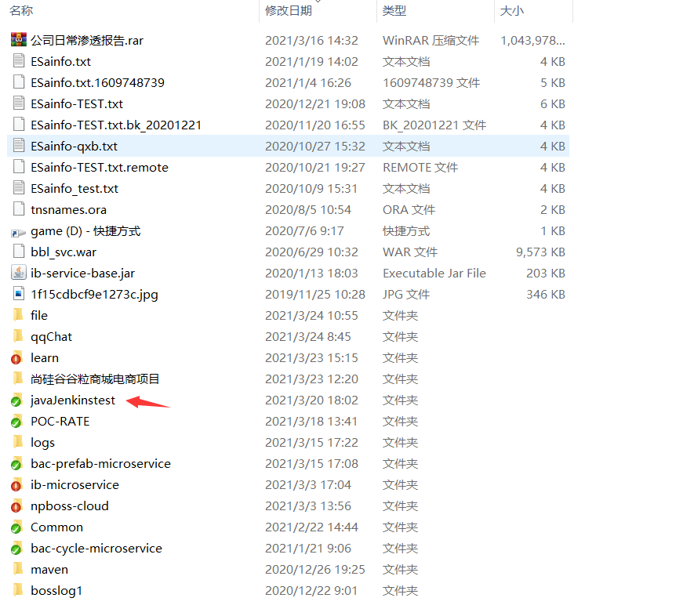Click the red-marked npboss-cloud folder icon
Screen dimensions: 694x616
click(16, 506)
